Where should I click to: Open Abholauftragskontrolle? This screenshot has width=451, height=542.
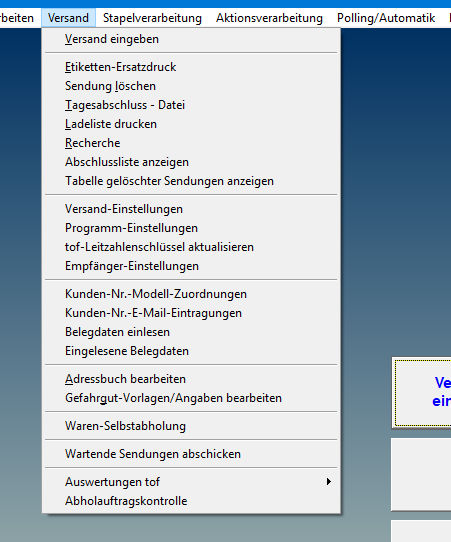coord(191,501)
